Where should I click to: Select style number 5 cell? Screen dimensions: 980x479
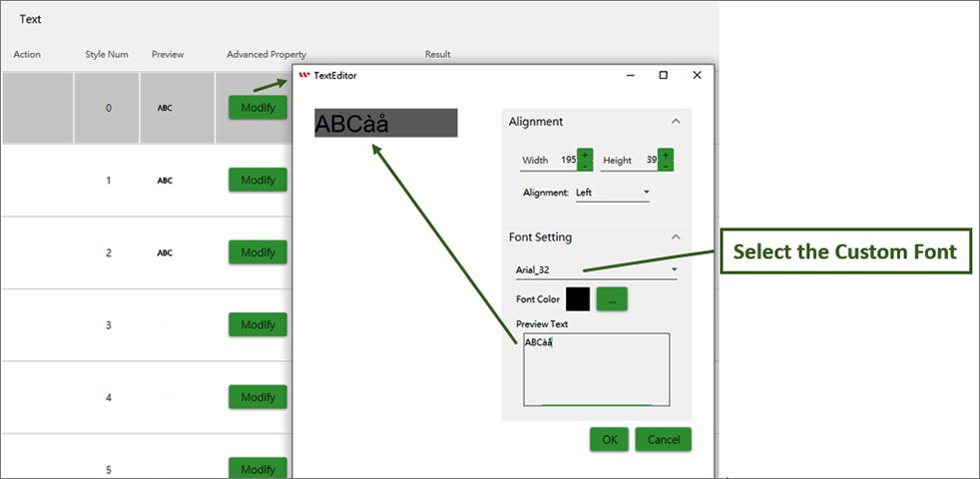(x=107, y=468)
